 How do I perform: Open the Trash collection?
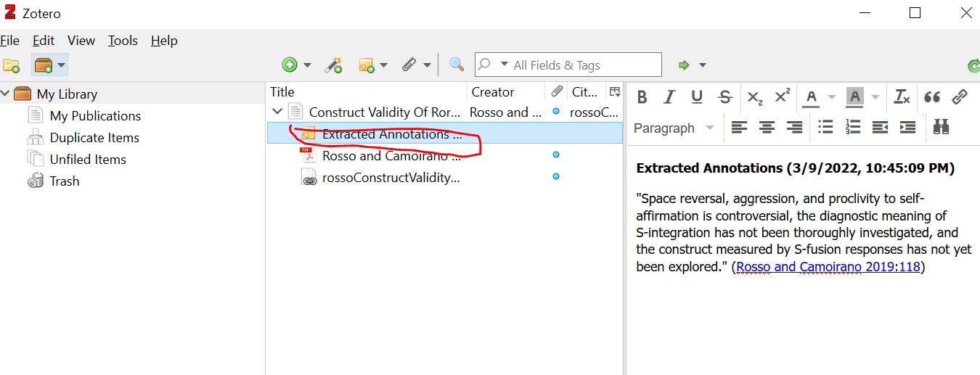[65, 181]
